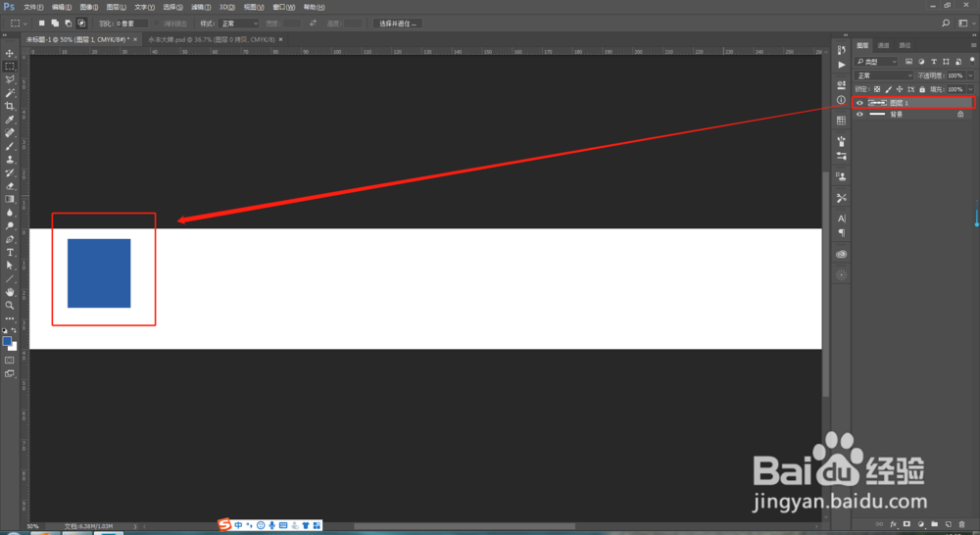
Task: Toggle lock image pixels brush icon
Action: point(888,89)
